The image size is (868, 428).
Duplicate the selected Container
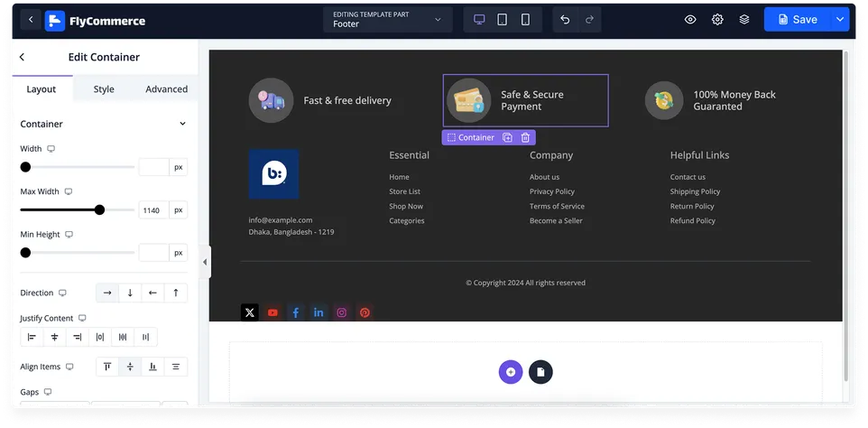[x=507, y=137]
